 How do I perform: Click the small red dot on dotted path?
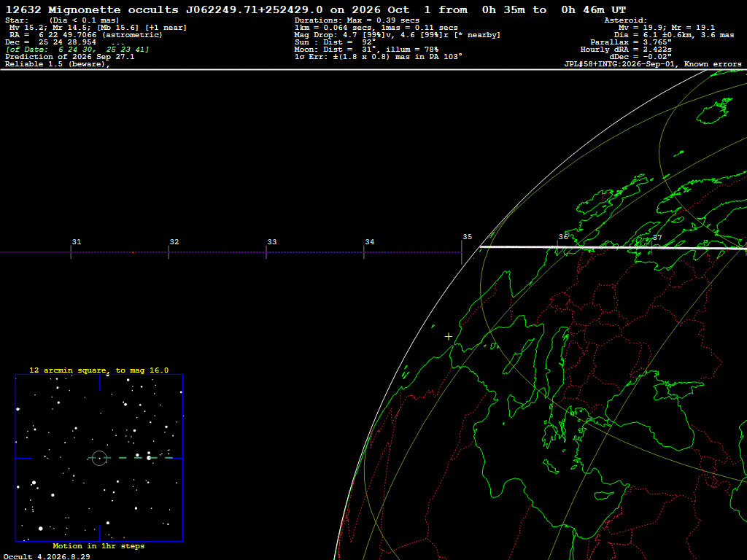133,252
